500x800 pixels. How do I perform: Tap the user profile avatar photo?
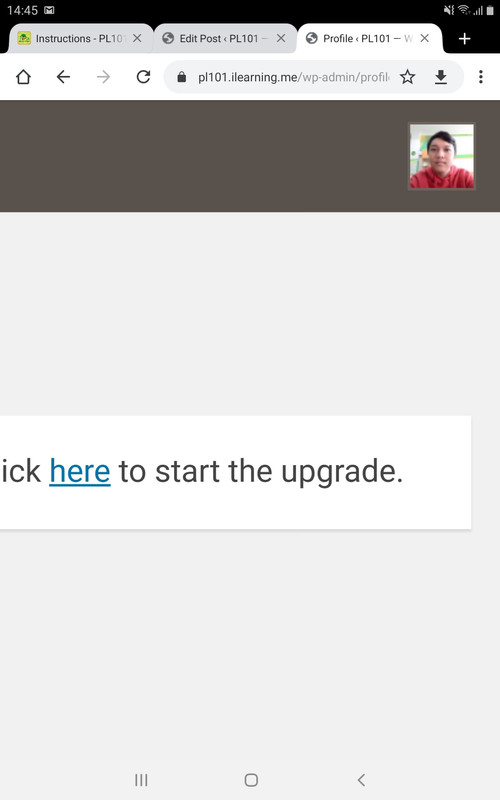click(x=442, y=156)
